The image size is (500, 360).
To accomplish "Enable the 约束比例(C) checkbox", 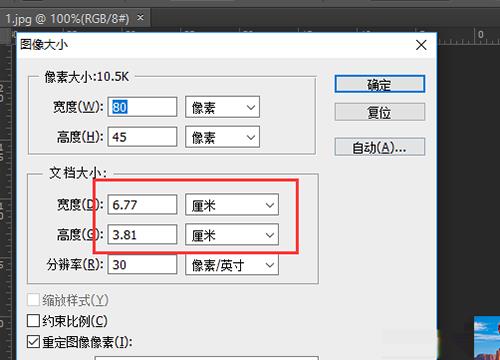I will 33,321.
